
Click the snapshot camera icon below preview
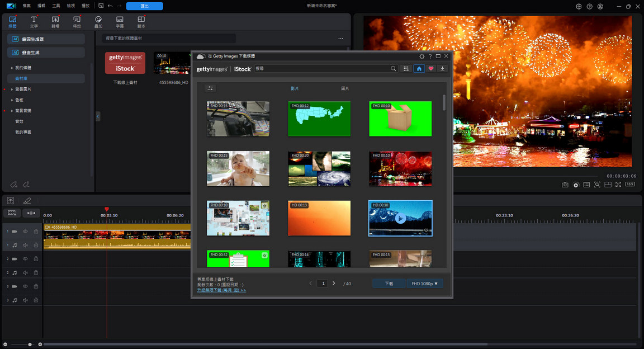click(x=565, y=185)
